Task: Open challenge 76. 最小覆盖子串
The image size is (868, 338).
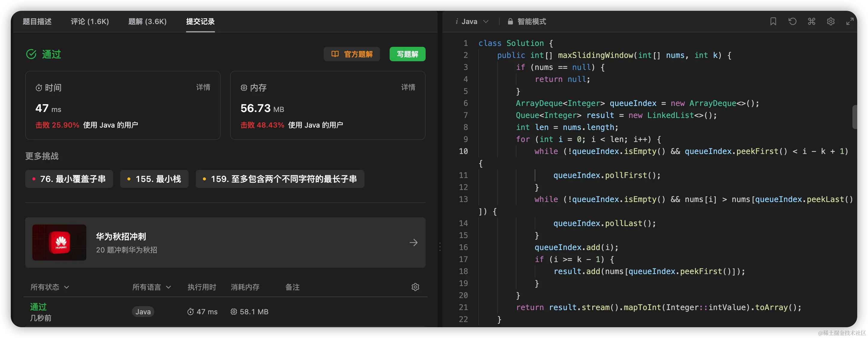Action: [x=69, y=179]
